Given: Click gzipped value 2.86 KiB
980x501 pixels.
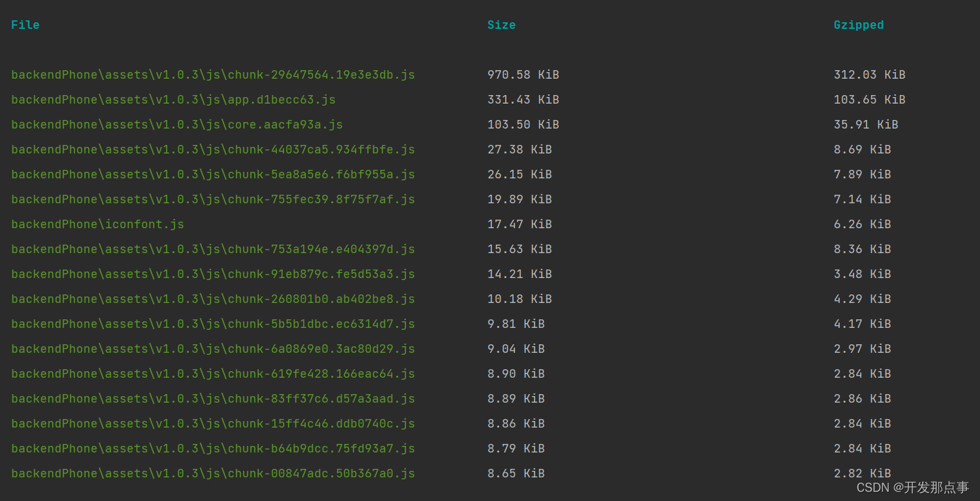Looking at the screenshot, I should (863, 399).
